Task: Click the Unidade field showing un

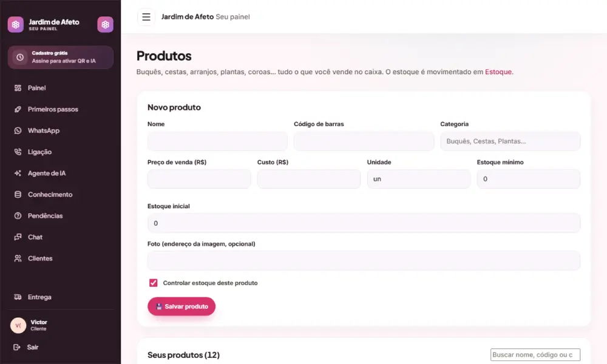Action: (418, 179)
